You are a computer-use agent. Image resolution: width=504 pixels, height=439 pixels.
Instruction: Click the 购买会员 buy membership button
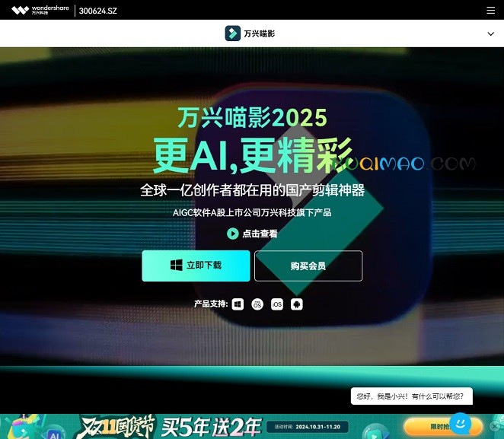coord(308,266)
